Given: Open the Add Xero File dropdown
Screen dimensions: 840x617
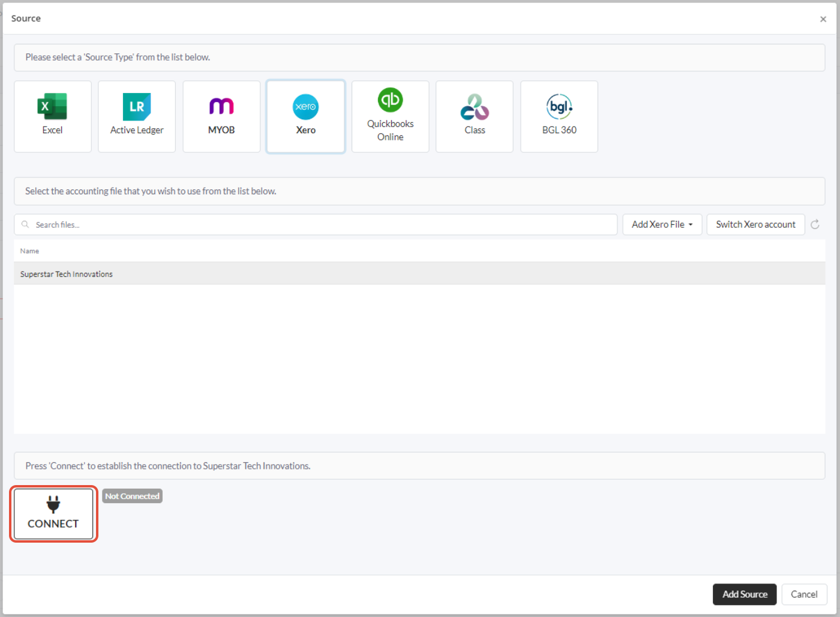Looking at the screenshot, I should coord(662,224).
